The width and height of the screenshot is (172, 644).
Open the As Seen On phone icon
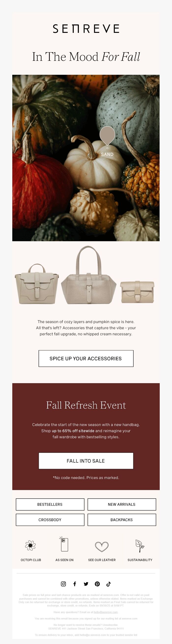pos(64,544)
